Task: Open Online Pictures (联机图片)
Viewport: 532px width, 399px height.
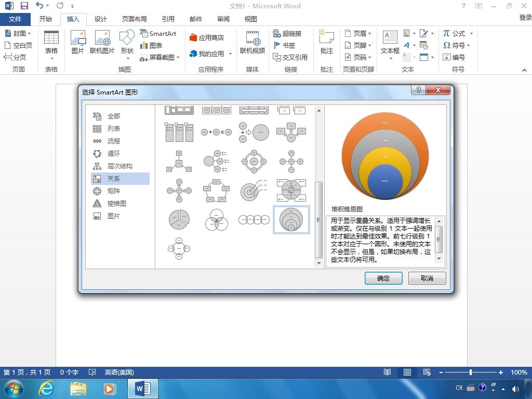Action: point(102,42)
